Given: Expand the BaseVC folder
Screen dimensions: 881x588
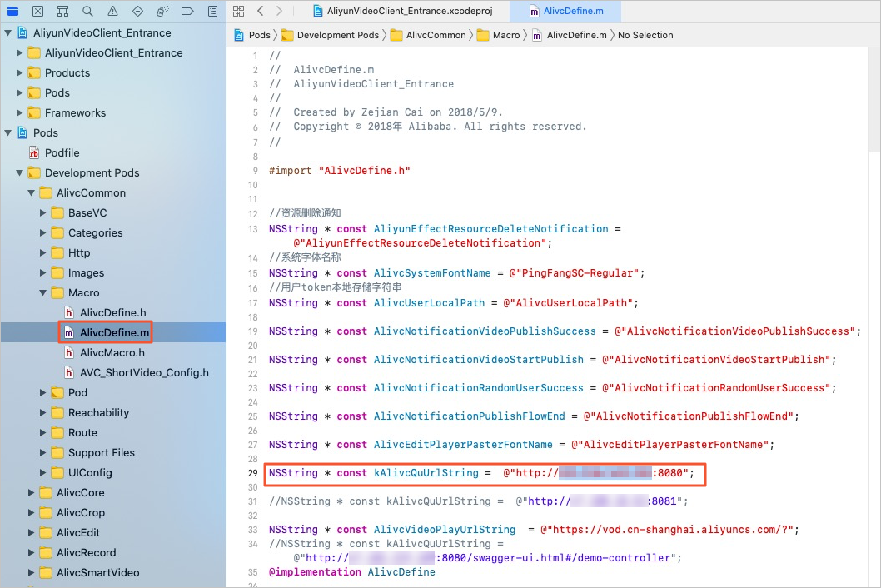Looking at the screenshot, I should click(x=42, y=213).
